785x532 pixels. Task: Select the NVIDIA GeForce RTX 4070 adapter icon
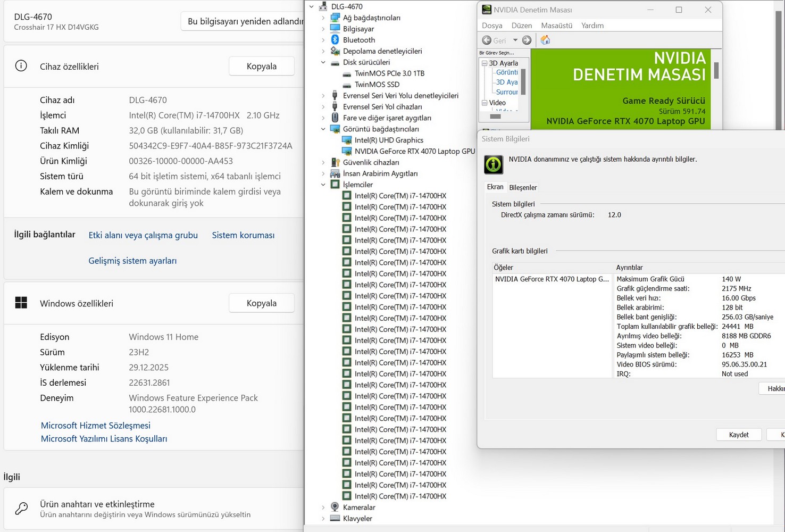pyautogui.click(x=347, y=151)
